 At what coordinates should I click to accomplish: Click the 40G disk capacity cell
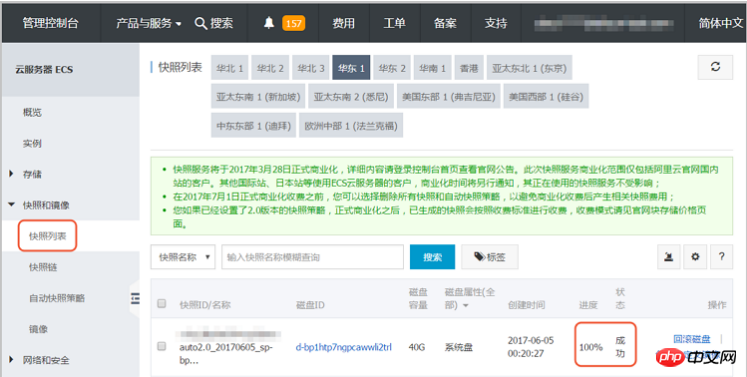click(416, 347)
